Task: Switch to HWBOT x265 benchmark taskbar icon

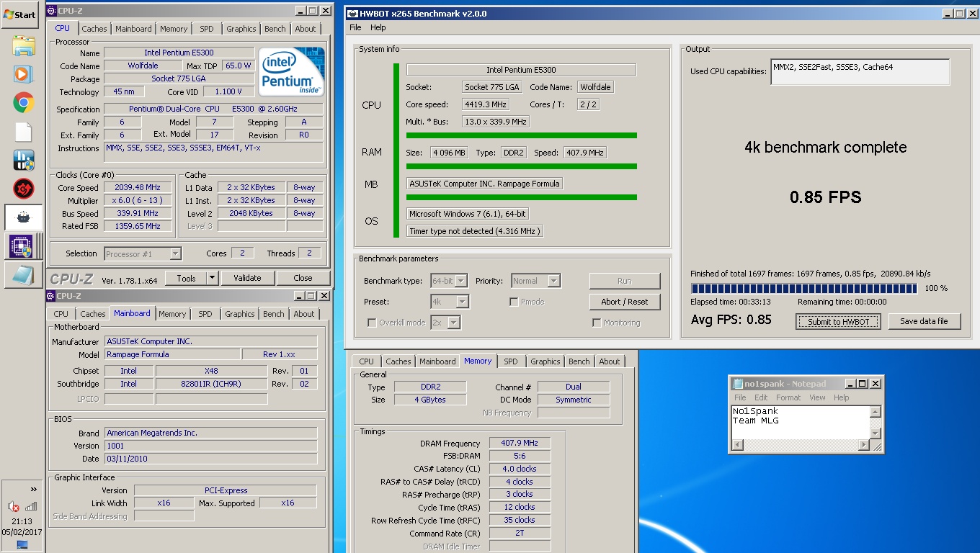Action: (x=23, y=217)
